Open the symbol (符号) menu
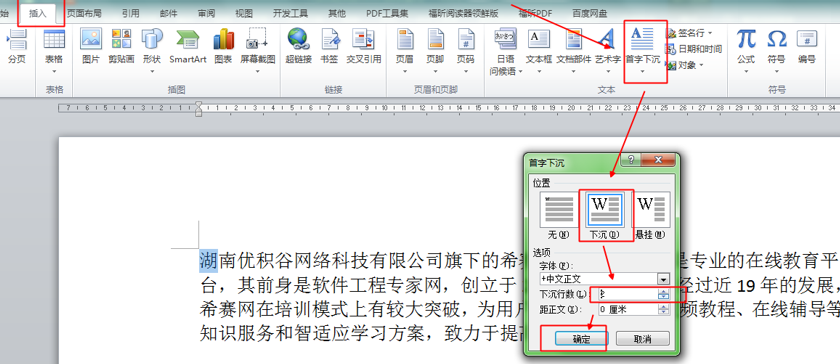The width and height of the screenshot is (840, 364). point(776,50)
